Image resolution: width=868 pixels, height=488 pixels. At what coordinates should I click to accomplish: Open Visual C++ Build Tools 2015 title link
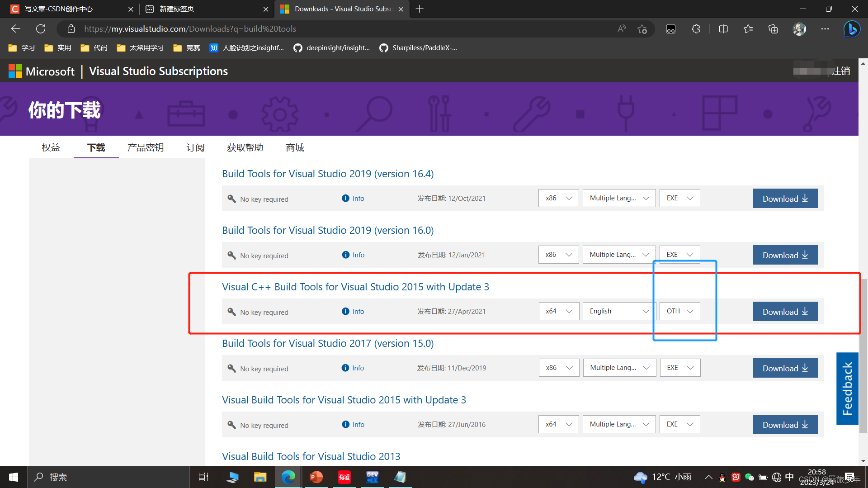pyautogui.click(x=355, y=287)
